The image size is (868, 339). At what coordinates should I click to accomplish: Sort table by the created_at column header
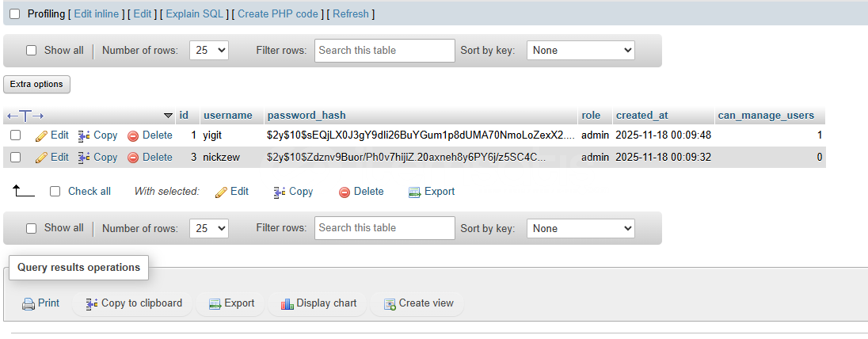click(x=641, y=116)
